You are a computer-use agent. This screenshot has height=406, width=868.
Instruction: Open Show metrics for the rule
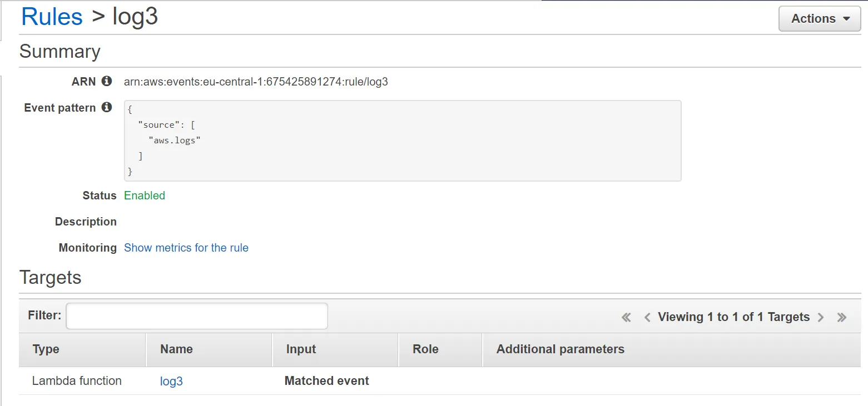[186, 248]
